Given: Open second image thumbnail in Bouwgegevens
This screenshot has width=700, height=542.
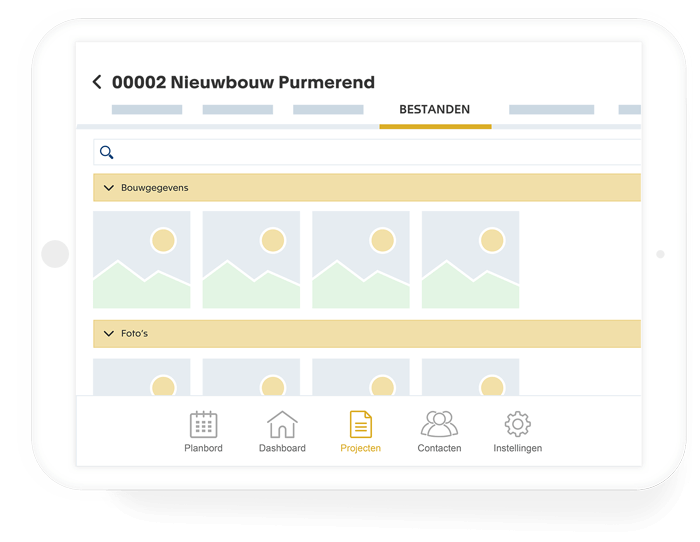Looking at the screenshot, I should tap(251, 259).
